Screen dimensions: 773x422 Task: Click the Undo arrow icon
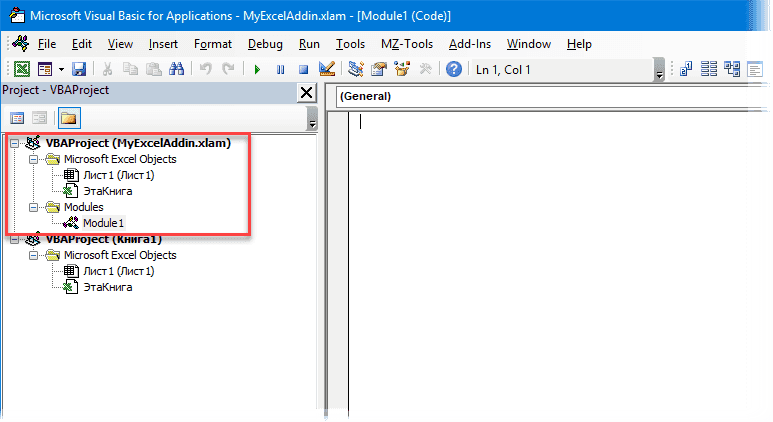coord(206,69)
